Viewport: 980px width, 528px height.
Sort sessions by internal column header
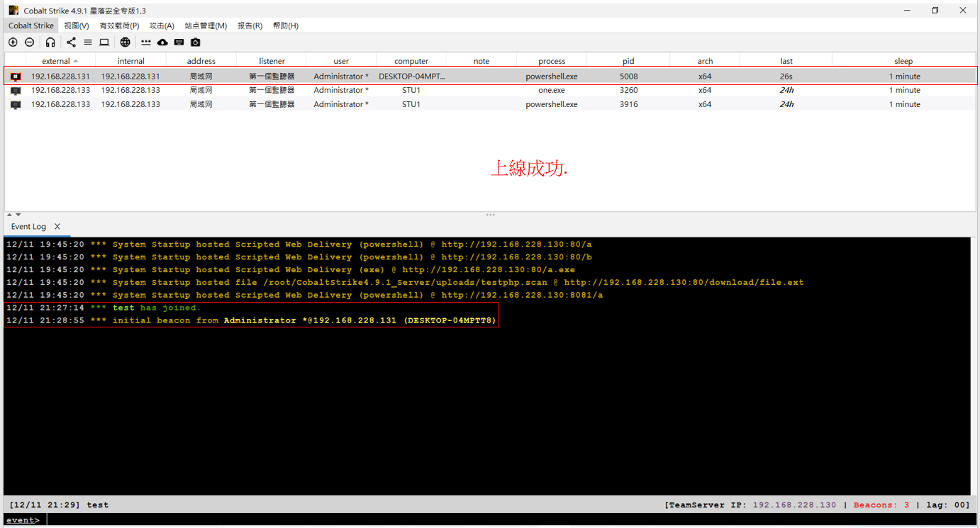pos(130,62)
